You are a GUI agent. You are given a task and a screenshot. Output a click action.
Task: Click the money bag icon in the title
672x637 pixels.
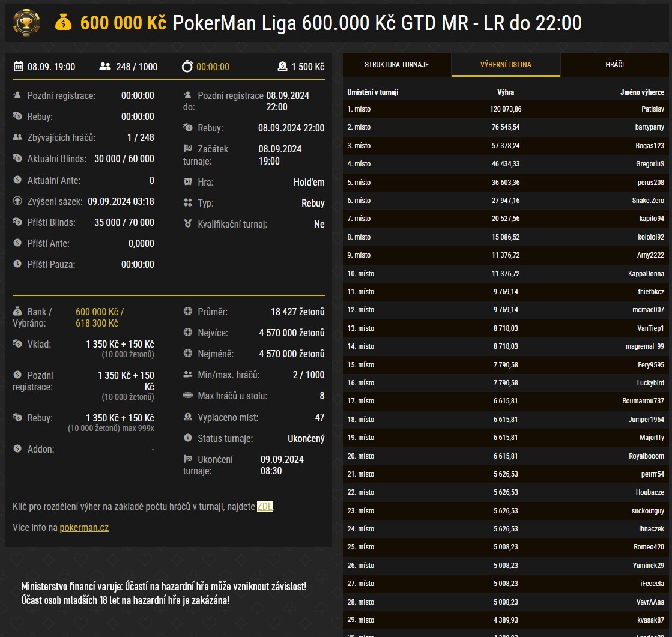click(x=64, y=23)
